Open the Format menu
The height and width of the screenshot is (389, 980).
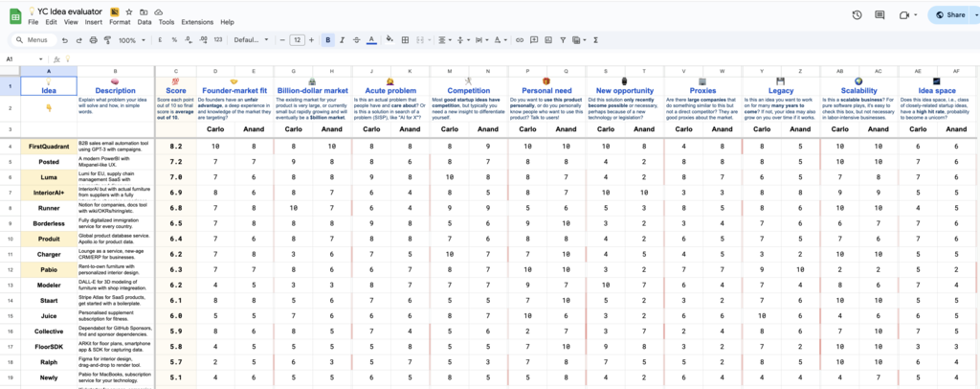pos(120,22)
